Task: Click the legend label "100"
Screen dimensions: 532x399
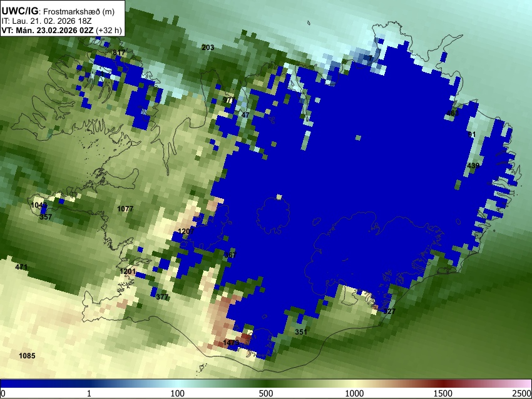Action: coord(178,393)
